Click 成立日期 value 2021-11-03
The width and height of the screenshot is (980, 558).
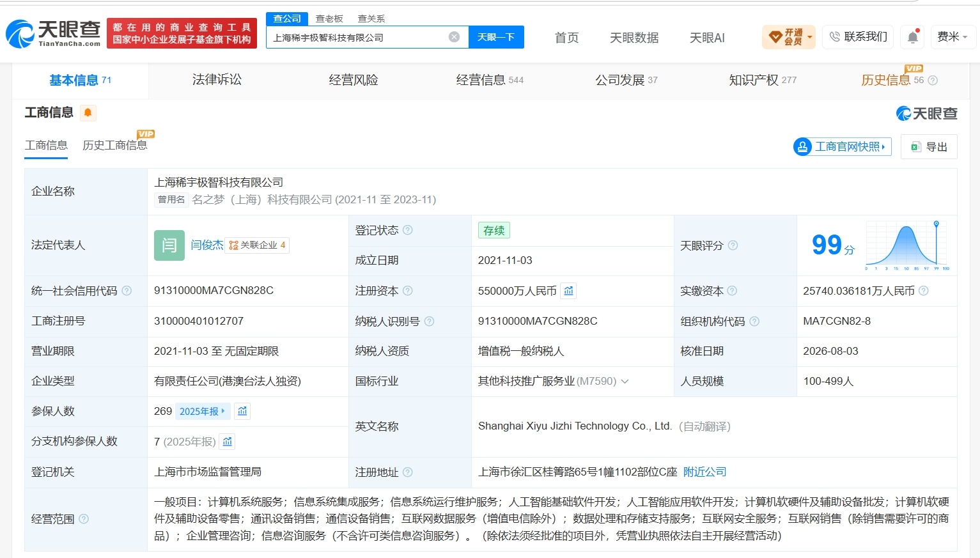coord(505,261)
